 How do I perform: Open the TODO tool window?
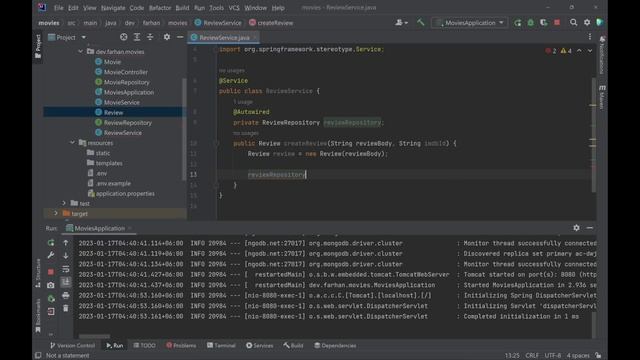[144, 345]
